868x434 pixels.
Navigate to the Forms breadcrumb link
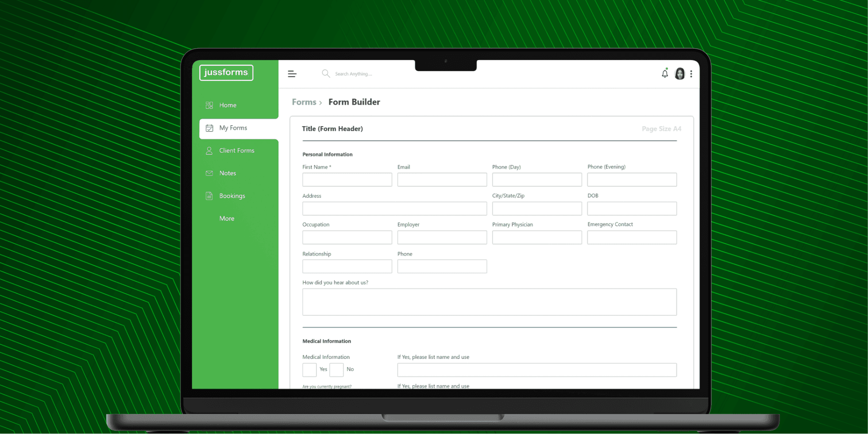click(304, 102)
